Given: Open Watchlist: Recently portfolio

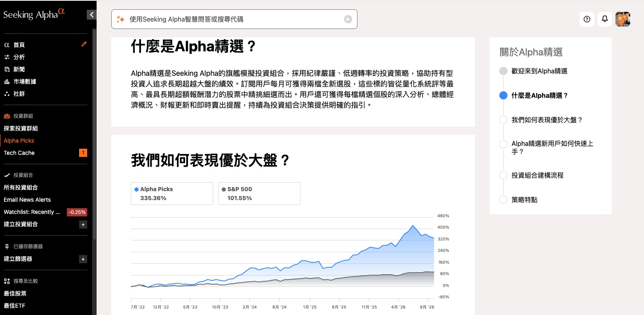Looking at the screenshot, I should click(32, 212).
